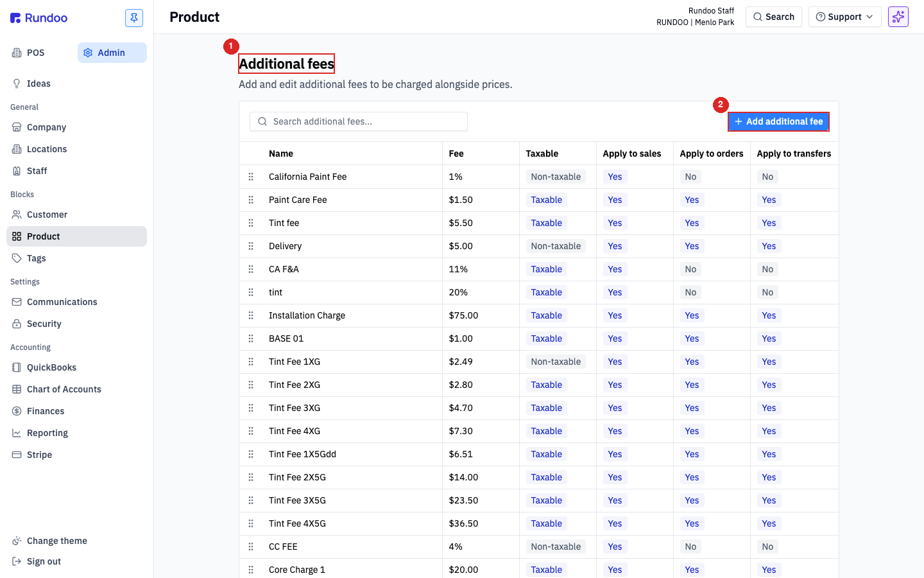Click Change theme

[76, 541]
